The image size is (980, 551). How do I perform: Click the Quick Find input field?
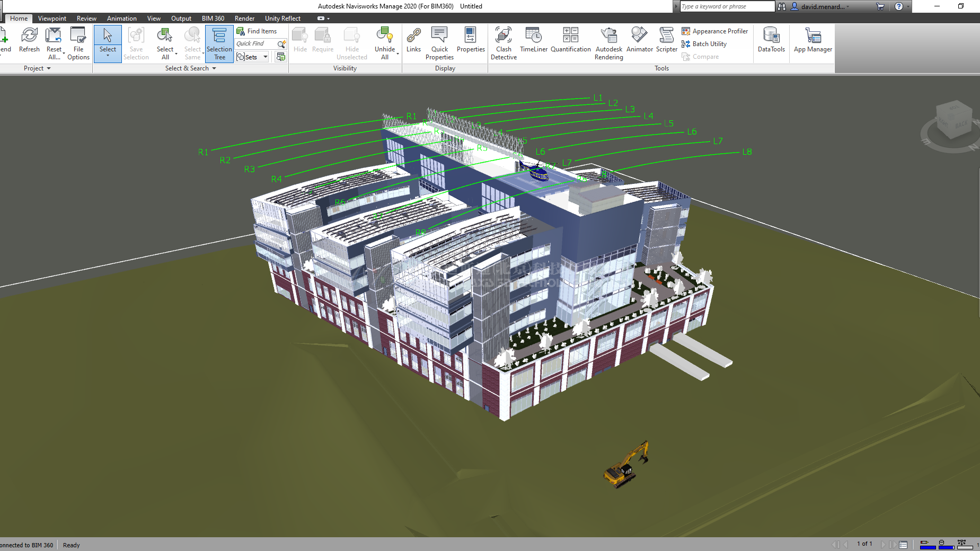255,43
